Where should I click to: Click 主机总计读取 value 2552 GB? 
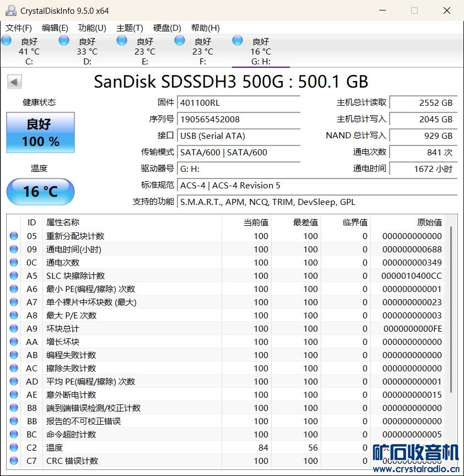tap(423, 102)
